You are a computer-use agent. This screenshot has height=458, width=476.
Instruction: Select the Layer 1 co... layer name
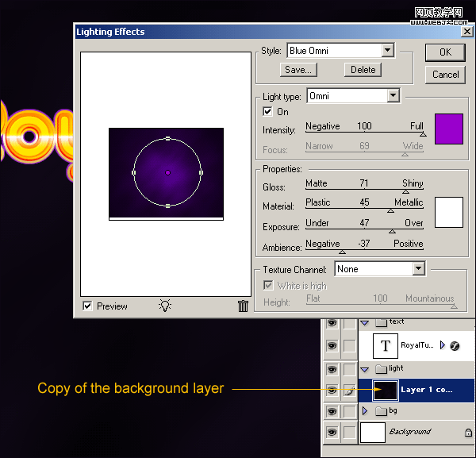427,390
